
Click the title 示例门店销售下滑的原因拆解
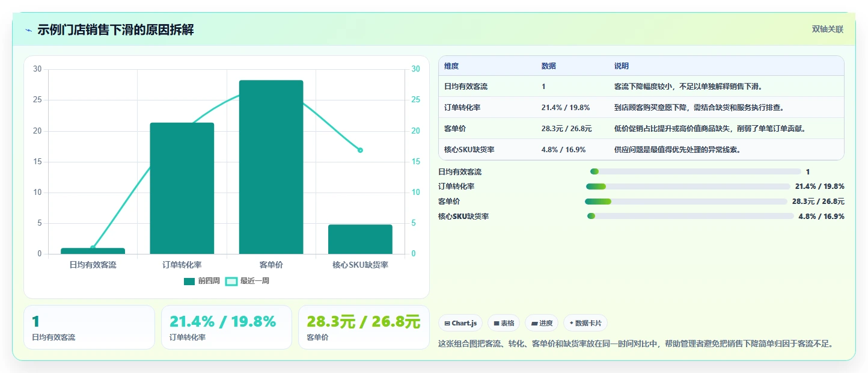115,29
